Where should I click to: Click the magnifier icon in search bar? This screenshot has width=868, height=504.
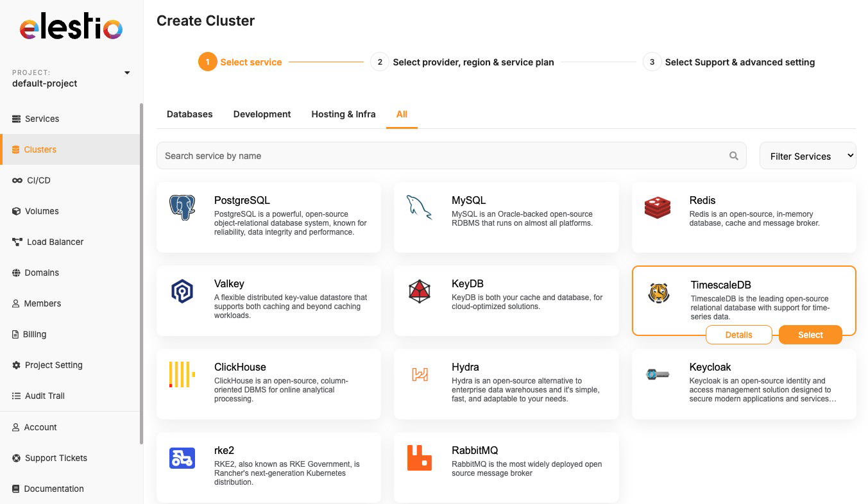click(733, 156)
